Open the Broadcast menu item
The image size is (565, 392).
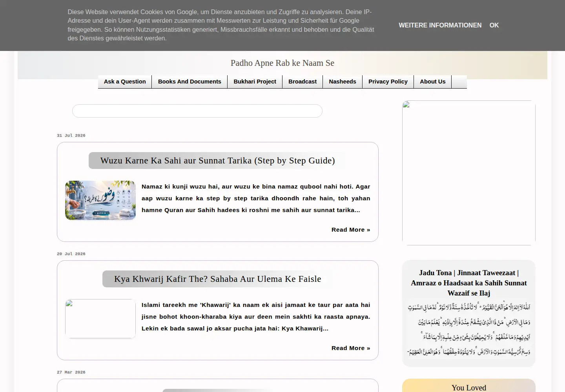(x=303, y=82)
